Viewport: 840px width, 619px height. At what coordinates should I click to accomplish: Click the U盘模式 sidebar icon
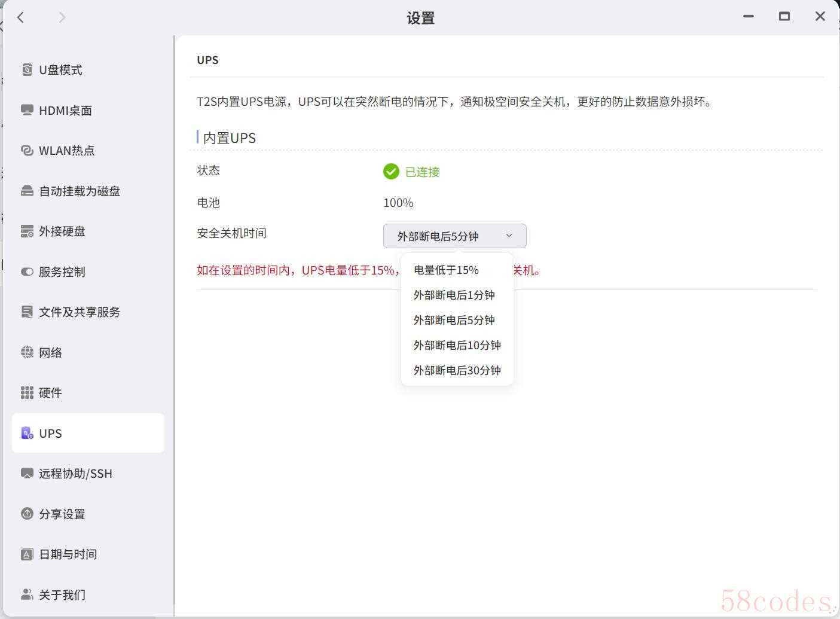(x=27, y=70)
